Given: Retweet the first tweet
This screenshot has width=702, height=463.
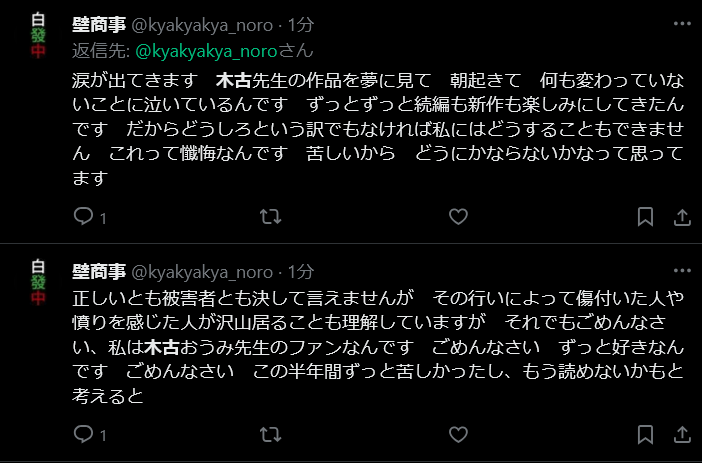Looking at the screenshot, I should pos(270,217).
